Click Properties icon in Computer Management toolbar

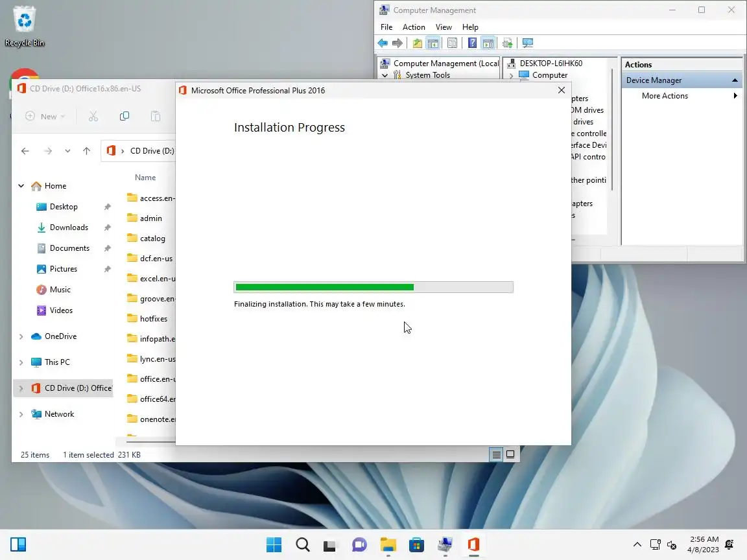click(452, 43)
